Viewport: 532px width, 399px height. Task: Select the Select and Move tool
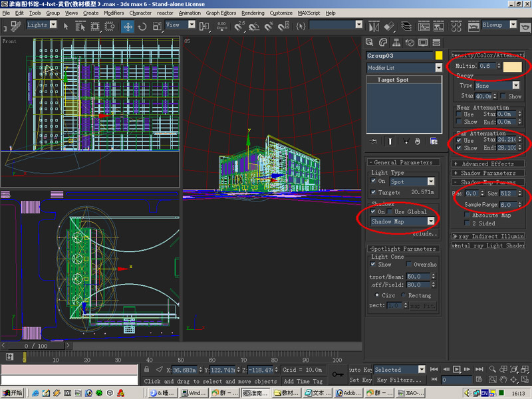(x=128, y=27)
